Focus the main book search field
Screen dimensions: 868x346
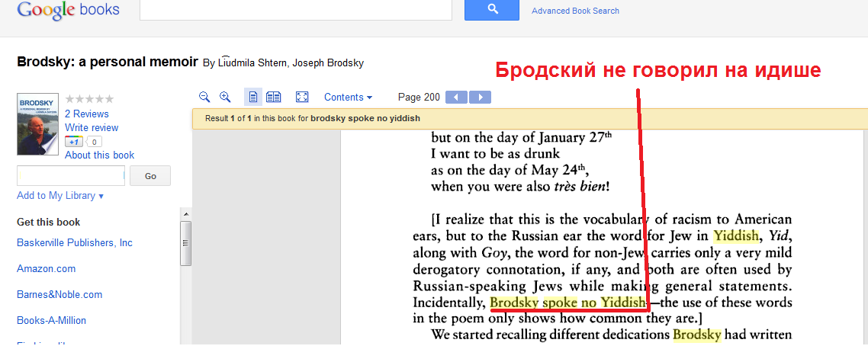(x=296, y=9)
